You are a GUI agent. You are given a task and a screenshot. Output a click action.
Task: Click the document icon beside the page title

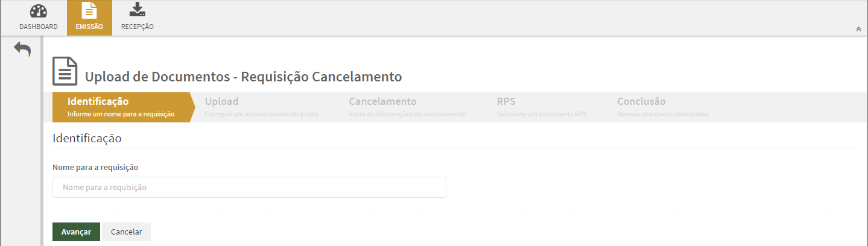click(65, 72)
